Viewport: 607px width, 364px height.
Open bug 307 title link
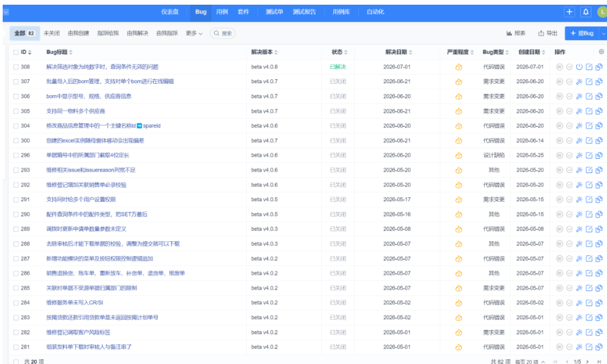pos(110,82)
